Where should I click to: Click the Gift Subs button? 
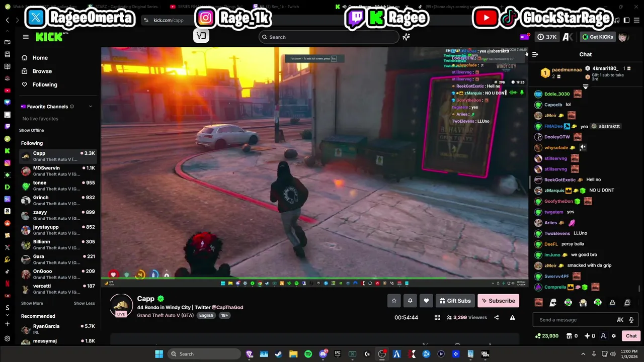coord(455,301)
